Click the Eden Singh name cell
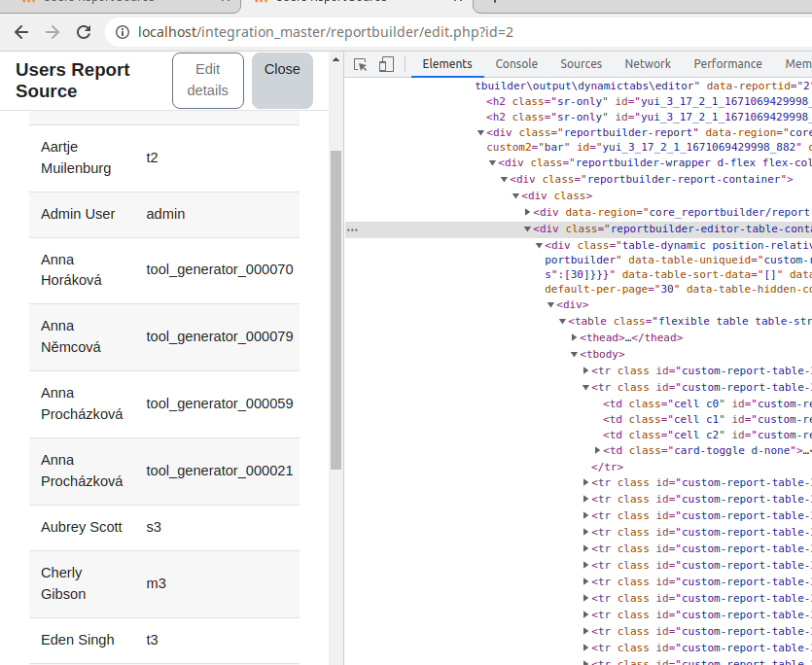The width and height of the screenshot is (812, 665). point(77,640)
